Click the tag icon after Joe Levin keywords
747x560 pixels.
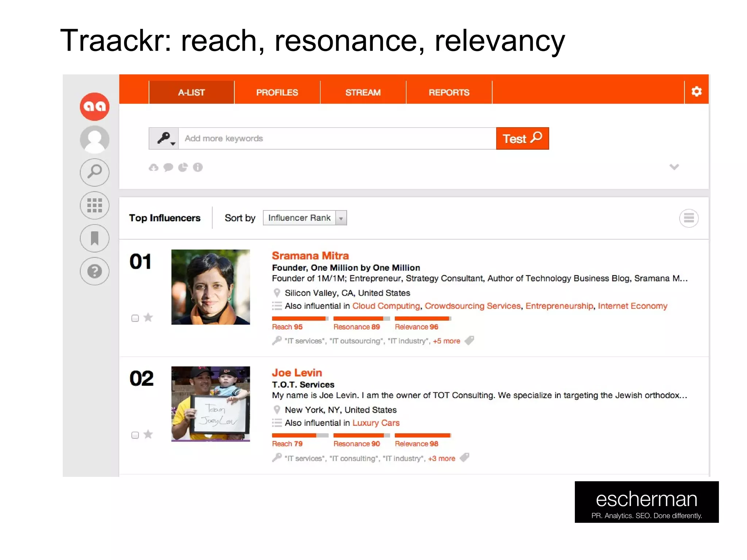(464, 458)
